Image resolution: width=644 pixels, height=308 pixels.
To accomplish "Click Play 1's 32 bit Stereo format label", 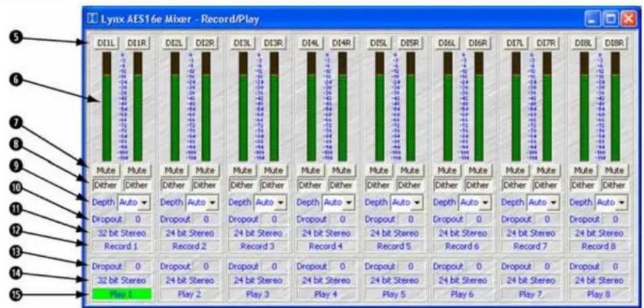I will [x=122, y=281].
